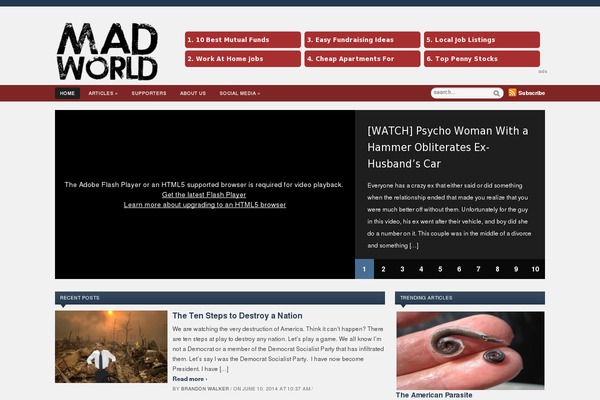This screenshot has width=600, height=400.
Task: Select slider page 8
Action: click(497, 269)
